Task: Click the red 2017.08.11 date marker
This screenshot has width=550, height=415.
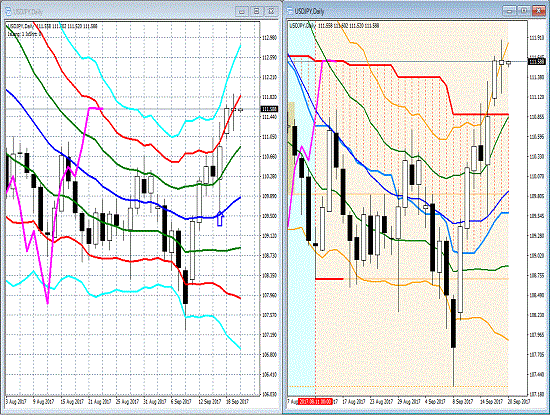Action: (x=315, y=401)
